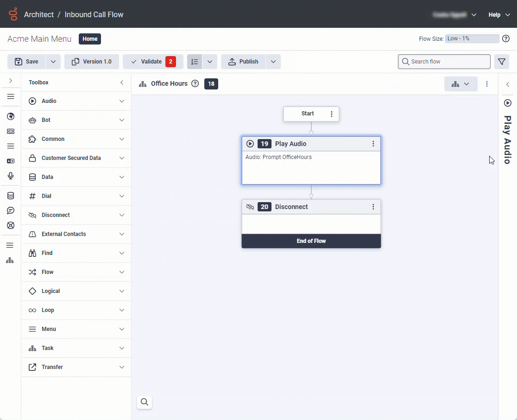The image size is (517, 420).
Task: Expand the Play Audio right panel
Action: 508,84
